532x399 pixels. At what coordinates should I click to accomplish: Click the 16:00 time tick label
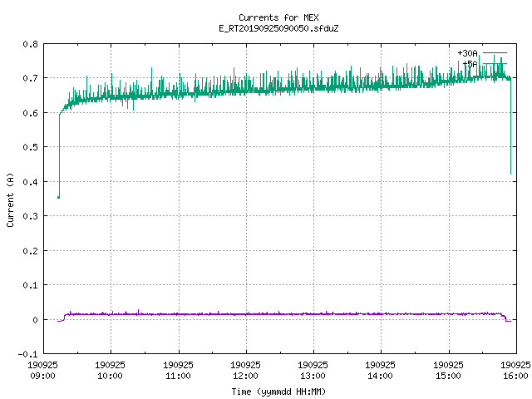(x=515, y=376)
